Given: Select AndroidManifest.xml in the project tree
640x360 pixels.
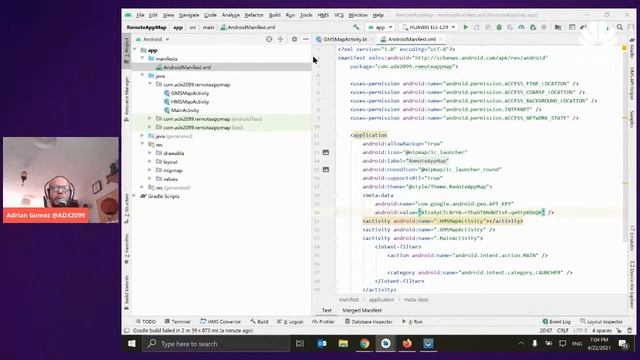Looking at the screenshot, I should [x=187, y=67].
